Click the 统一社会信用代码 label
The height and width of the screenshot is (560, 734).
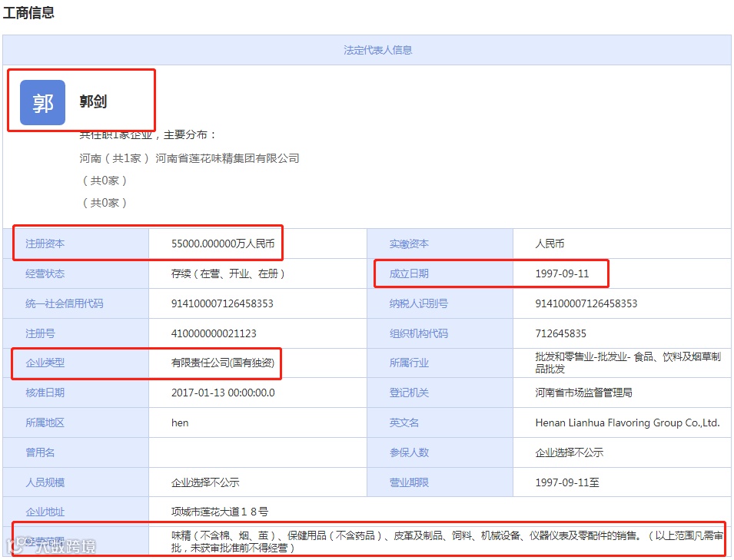pos(64,303)
